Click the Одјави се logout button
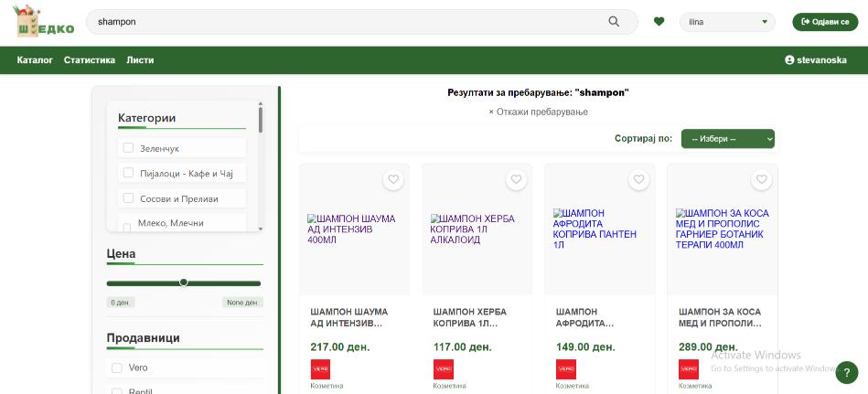This screenshot has height=394, width=868. pyautogui.click(x=826, y=22)
